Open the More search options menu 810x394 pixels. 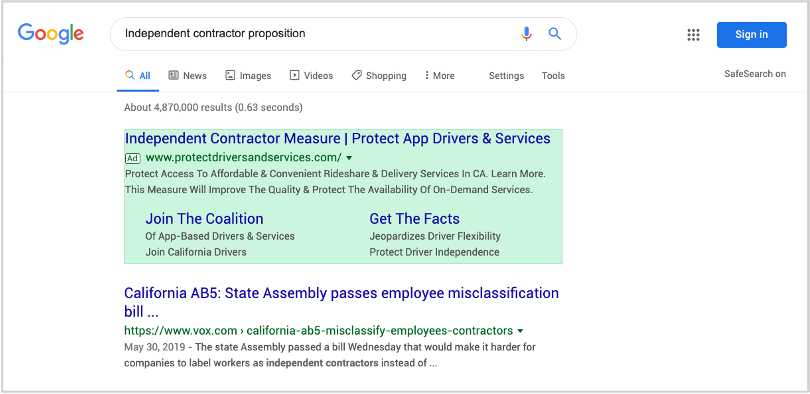[x=440, y=75]
